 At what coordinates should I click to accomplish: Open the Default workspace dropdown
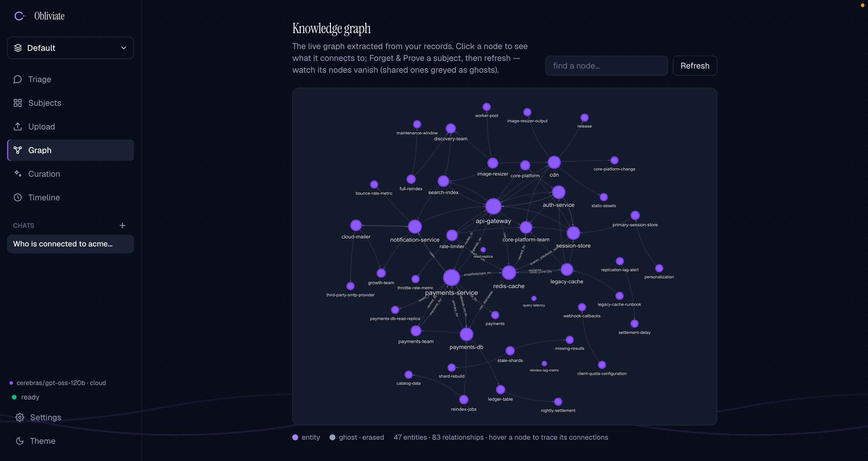pyautogui.click(x=71, y=48)
